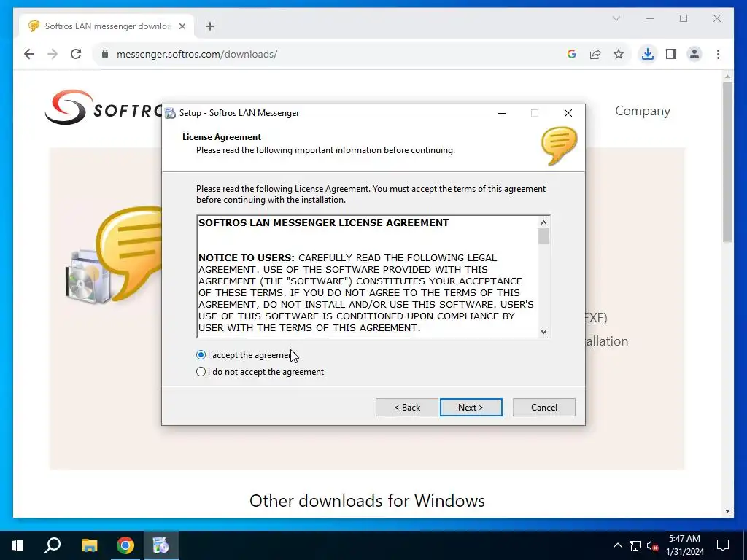
Task: Click the Company menu on Softros site
Action: point(642,111)
